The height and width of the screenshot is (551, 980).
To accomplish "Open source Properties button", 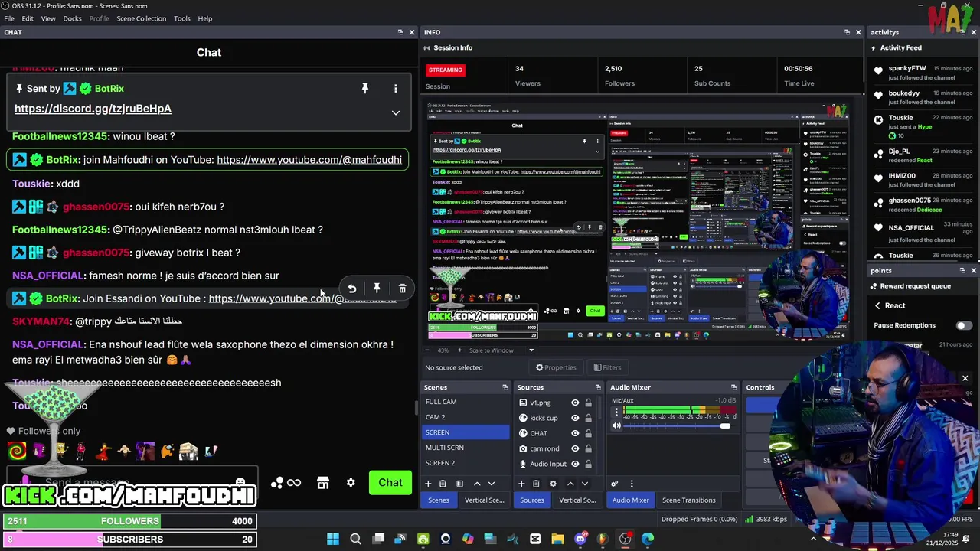I will [x=556, y=367].
